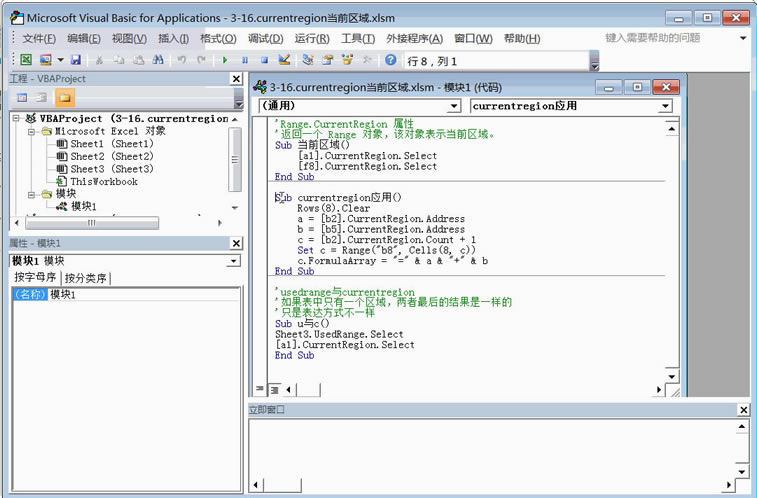The width and height of the screenshot is (757, 498).
Task: Toggle Folders icon in the project panel
Action: tap(65, 97)
